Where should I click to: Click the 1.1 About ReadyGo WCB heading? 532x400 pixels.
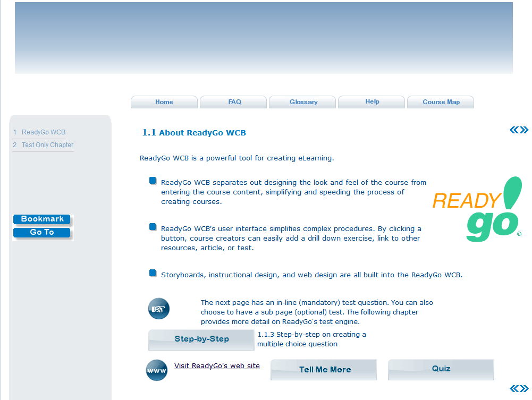pyautogui.click(x=194, y=133)
